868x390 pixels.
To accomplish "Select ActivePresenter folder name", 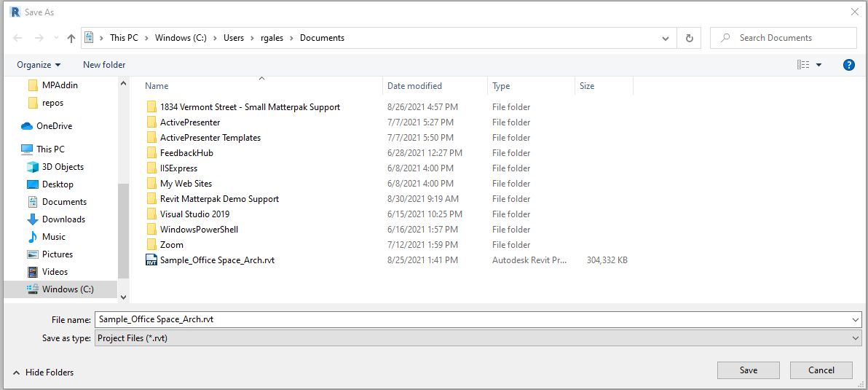I will click(x=190, y=122).
